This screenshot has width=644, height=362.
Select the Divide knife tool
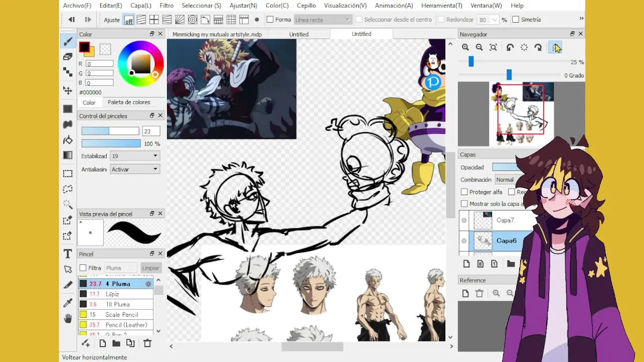coord(67,285)
